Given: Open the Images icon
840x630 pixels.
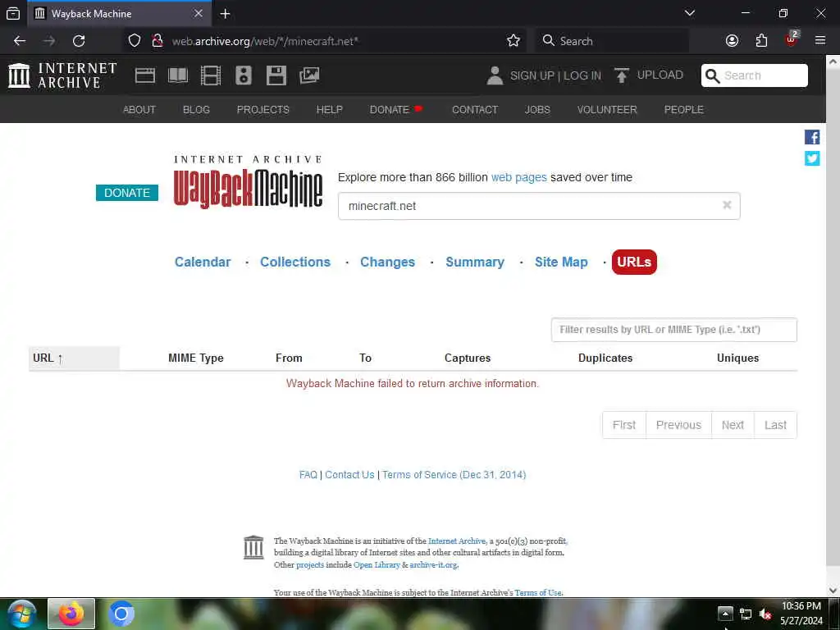Looking at the screenshot, I should point(309,75).
